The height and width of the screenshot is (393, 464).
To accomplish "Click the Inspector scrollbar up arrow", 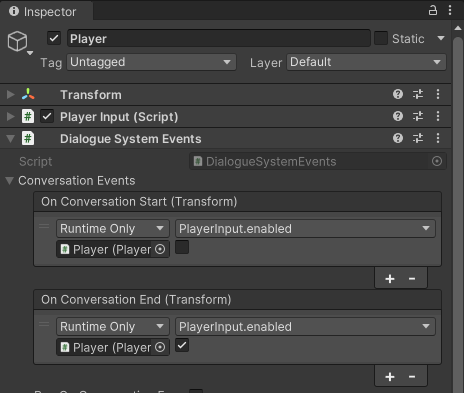I will coord(458,29).
